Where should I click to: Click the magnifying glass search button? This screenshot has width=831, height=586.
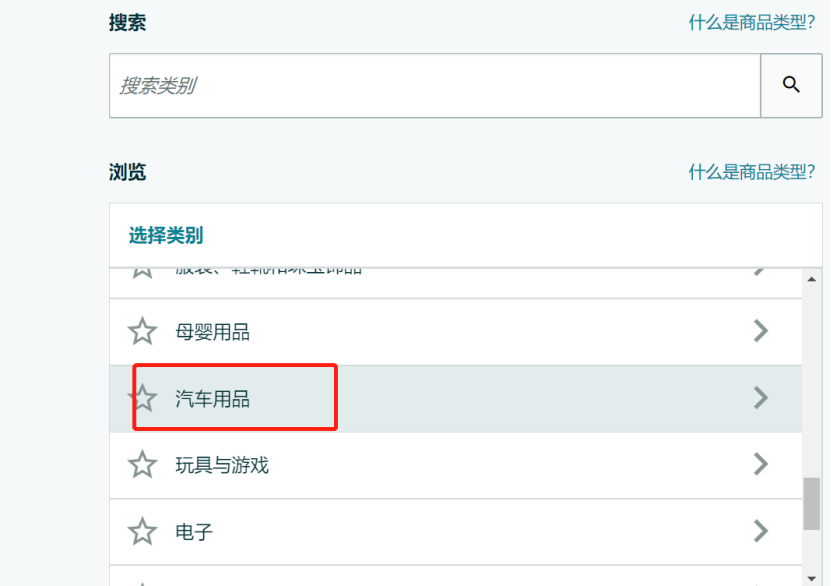pyautogui.click(x=791, y=85)
